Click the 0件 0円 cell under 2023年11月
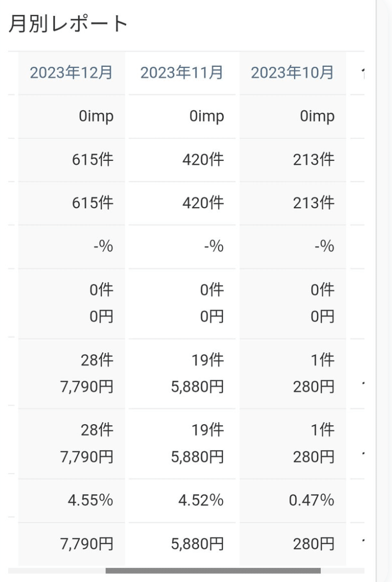The width and height of the screenshot is (392, 582). [x=182, y=303]
